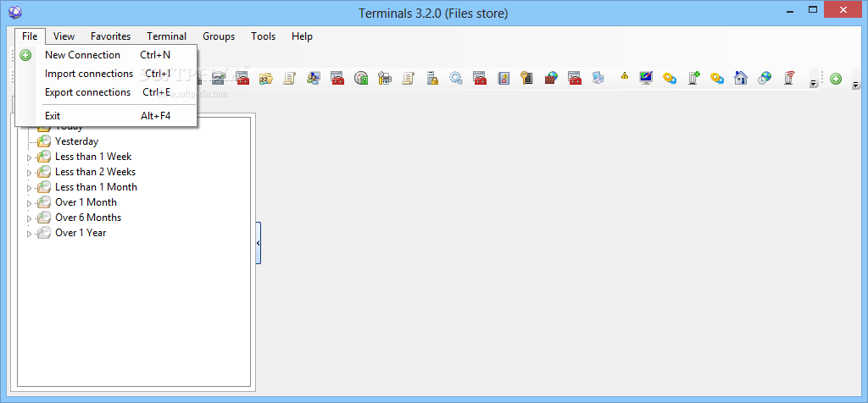The image size is (868, 403).
Task: Click the green plus icon beside New Connection
Action: click(x=25, y=55)
